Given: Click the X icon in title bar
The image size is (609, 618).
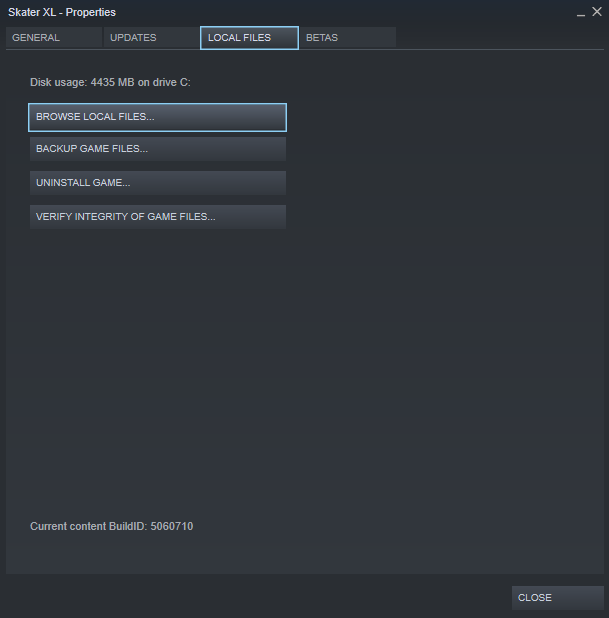Looking at the screenshot, I should pos(597,12).
